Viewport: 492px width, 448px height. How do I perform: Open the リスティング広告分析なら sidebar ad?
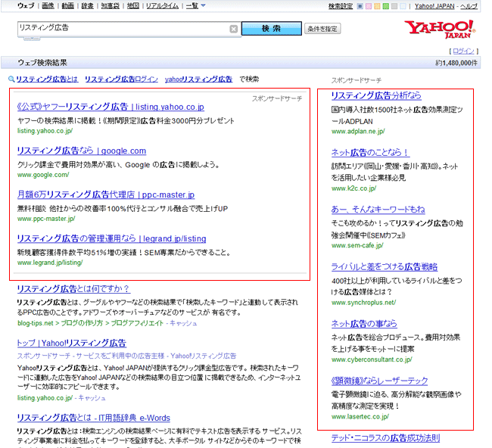click(x=376, y=95)
